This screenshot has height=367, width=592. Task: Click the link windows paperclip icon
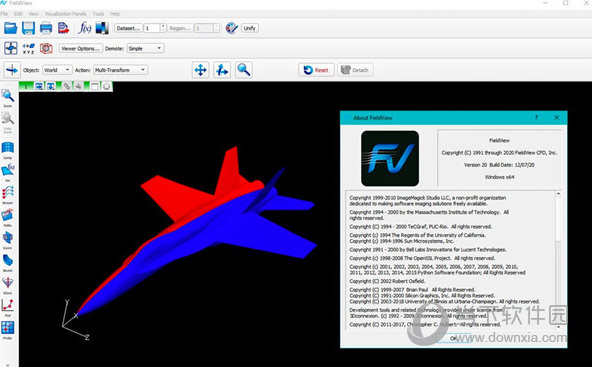[67, 86]
